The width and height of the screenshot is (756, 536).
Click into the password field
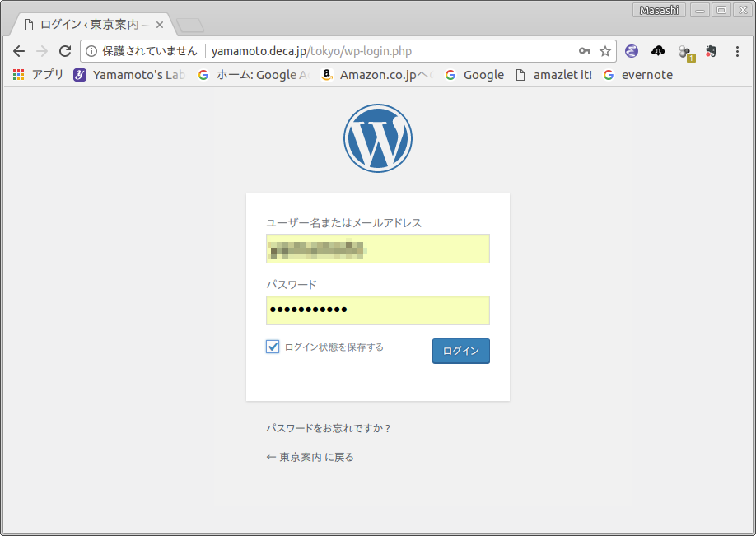pyautogui.click(x=378, y=310)
